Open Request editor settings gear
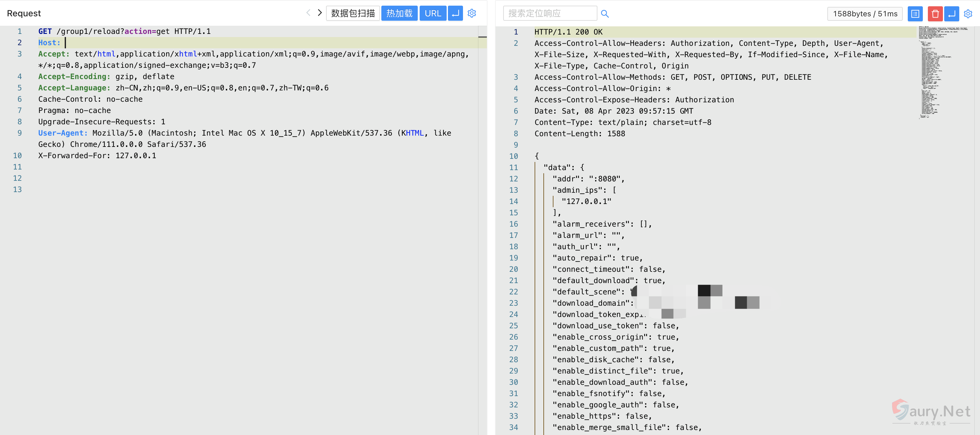This screenshot has height=435, width=980. [472, 13]
